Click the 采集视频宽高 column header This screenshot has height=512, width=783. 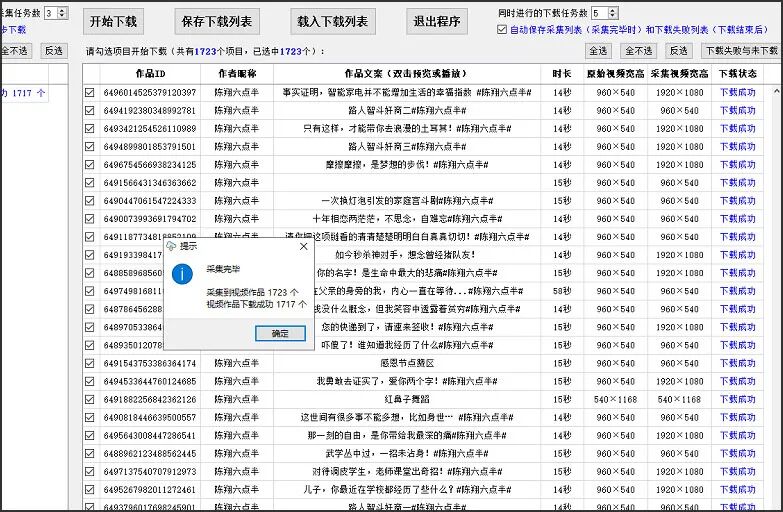(x=679, y=74)
